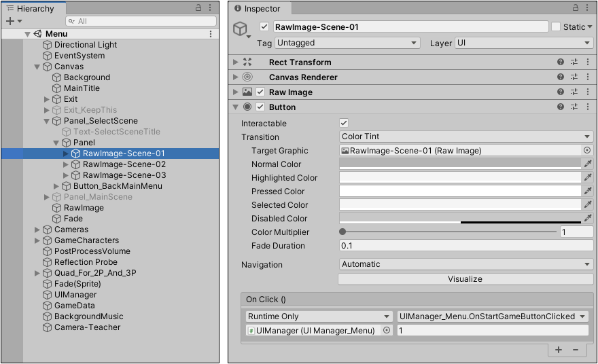Open Raw Image component preset settings icon

(574, 92)
